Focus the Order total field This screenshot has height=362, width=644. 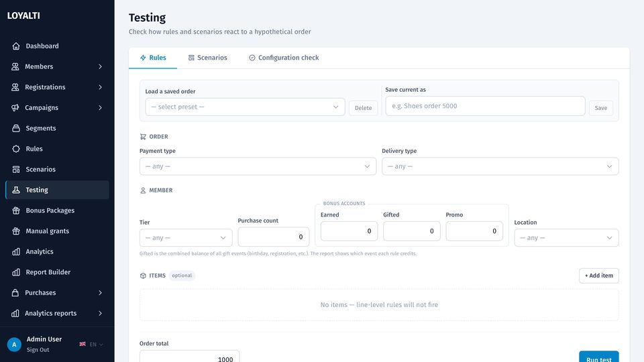click(x=189, y=356)
